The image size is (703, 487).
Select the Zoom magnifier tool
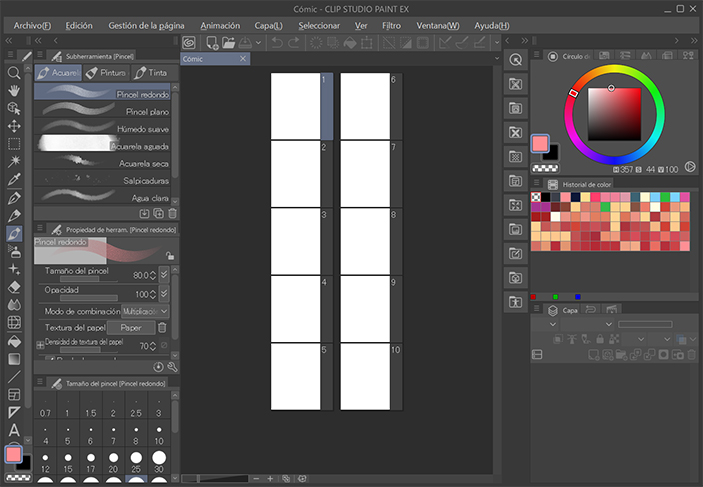pyautogui.click(x=14, y=73)
